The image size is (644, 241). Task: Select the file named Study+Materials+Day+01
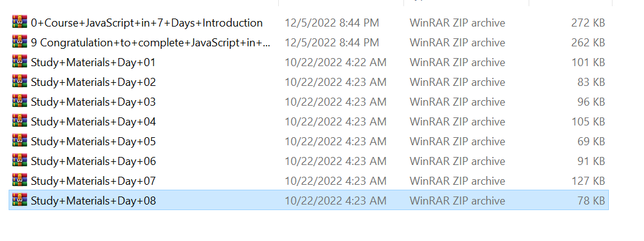[x=93, y=62]
